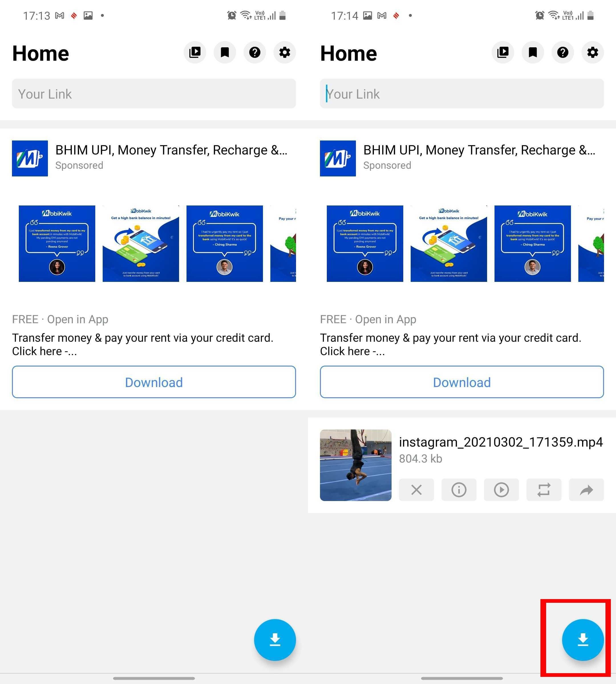Click the loop/repeat icon on video file

click(x=542, y=490)
